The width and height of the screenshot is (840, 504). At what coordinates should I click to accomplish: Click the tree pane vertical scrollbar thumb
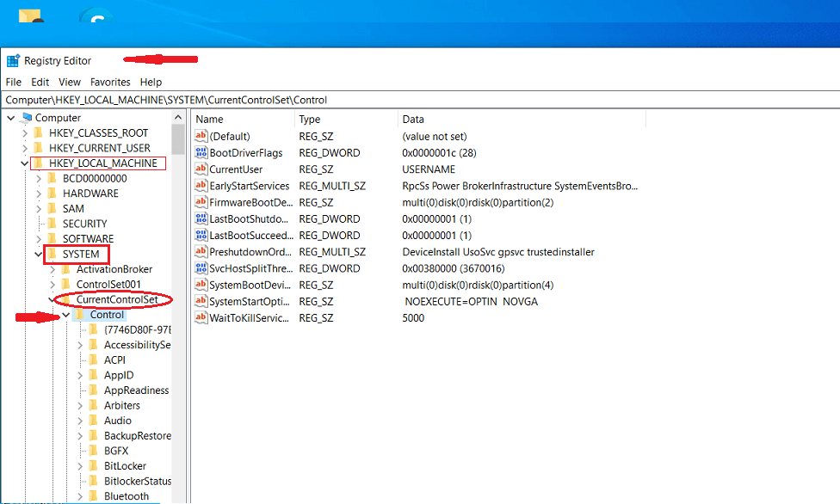click(178, 139)
